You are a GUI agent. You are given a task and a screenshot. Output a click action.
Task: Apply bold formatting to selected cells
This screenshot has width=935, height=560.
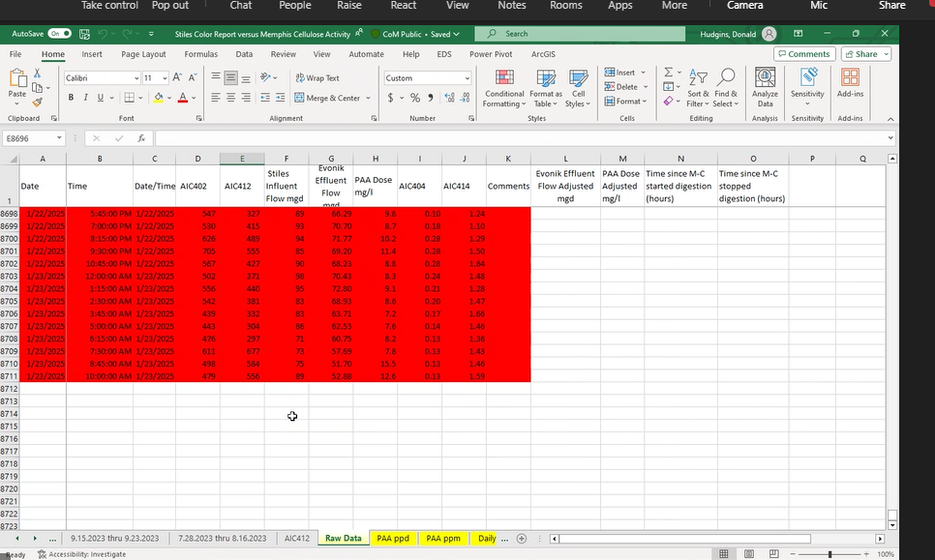pos(72,98)
